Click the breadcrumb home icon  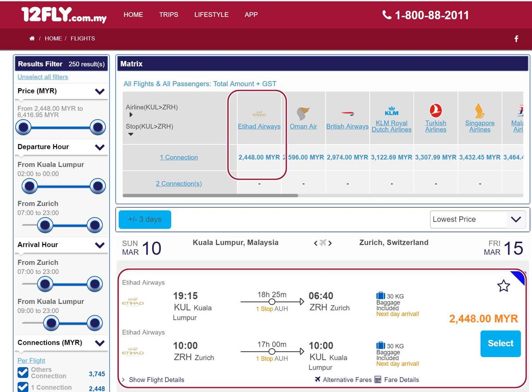32,39
